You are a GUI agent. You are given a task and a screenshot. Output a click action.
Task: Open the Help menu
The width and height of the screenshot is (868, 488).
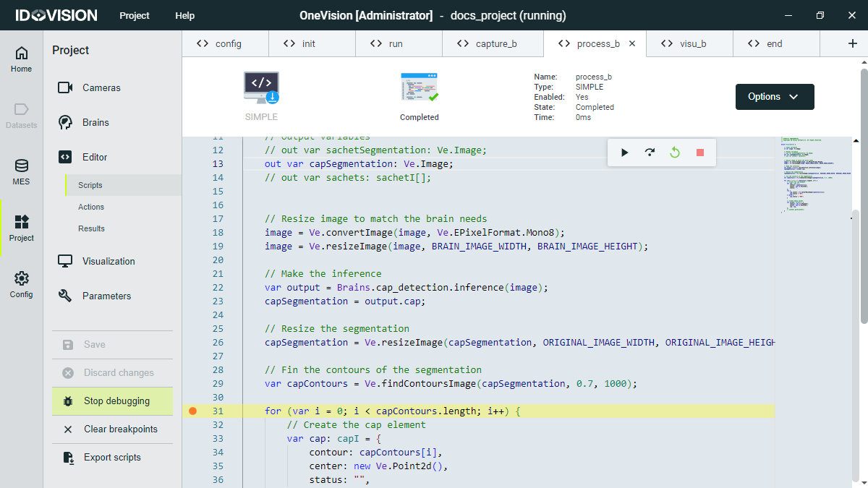[184, 15]
